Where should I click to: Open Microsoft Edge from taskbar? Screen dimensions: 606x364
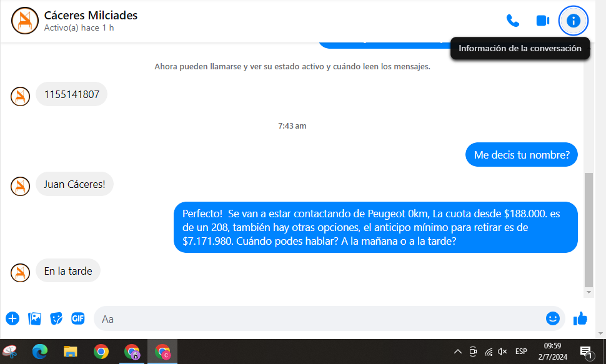[40, 352]
